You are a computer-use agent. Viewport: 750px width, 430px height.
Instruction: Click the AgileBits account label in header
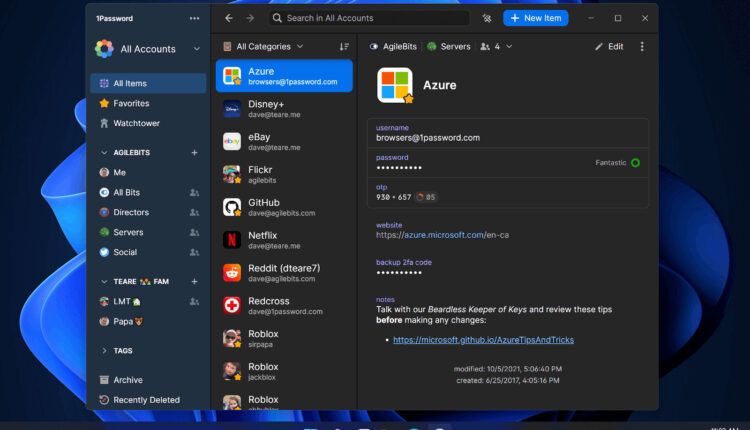393,46
